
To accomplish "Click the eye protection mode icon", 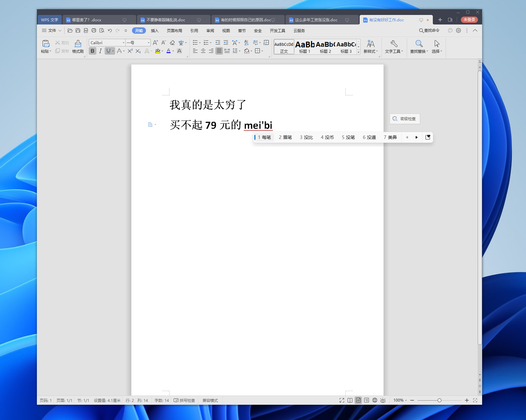I will coord(383,400).
